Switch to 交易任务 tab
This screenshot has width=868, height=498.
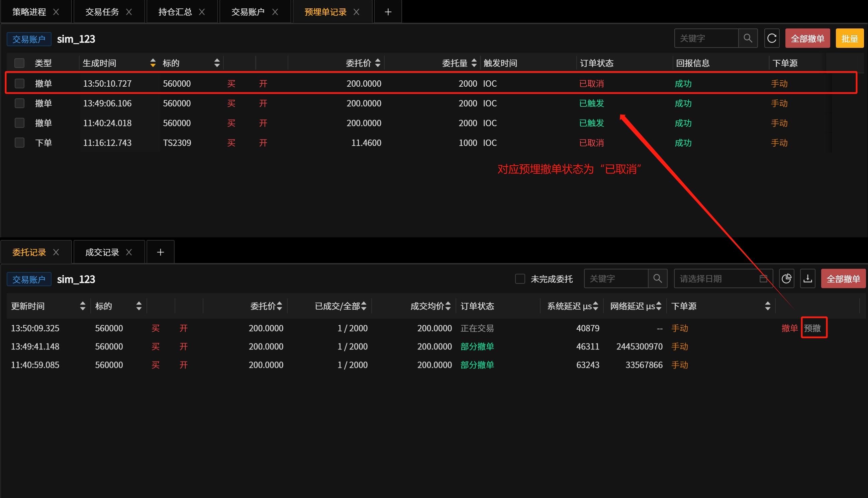tap(102, 12)
